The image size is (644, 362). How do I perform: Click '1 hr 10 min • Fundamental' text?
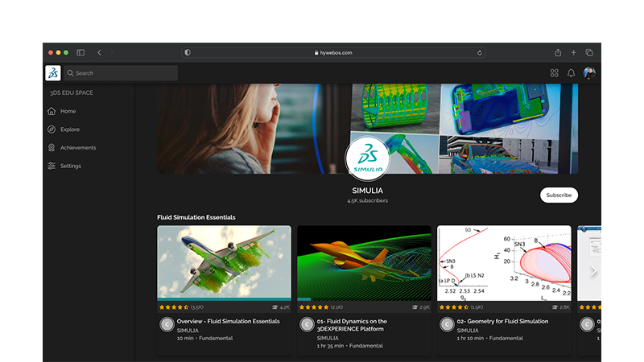click(x=490, y=338)
